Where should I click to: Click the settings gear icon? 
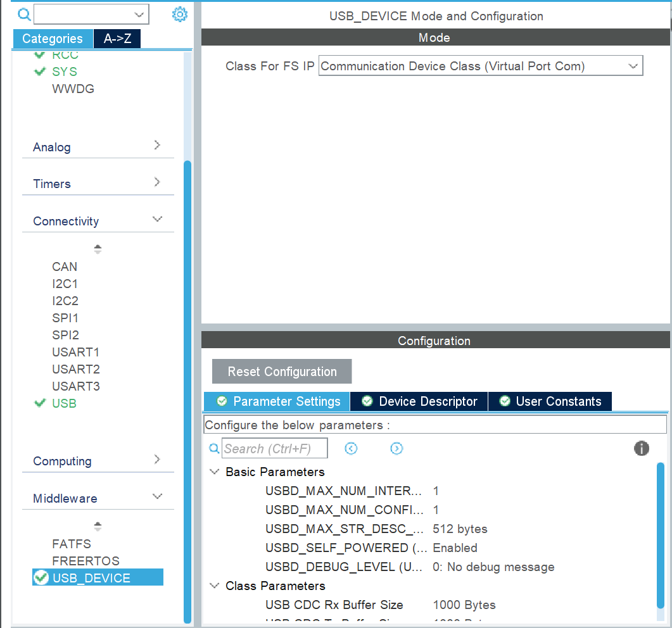click(x=180, y=15)
